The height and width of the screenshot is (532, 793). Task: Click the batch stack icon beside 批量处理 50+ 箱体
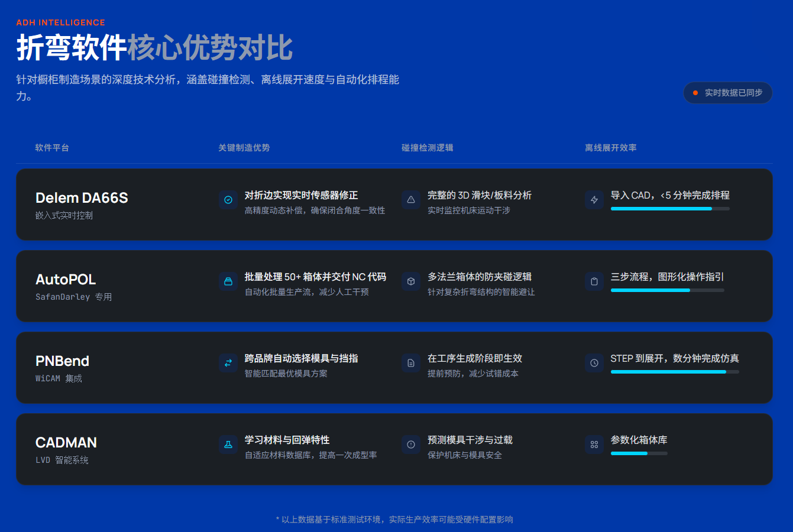(228, 281)
